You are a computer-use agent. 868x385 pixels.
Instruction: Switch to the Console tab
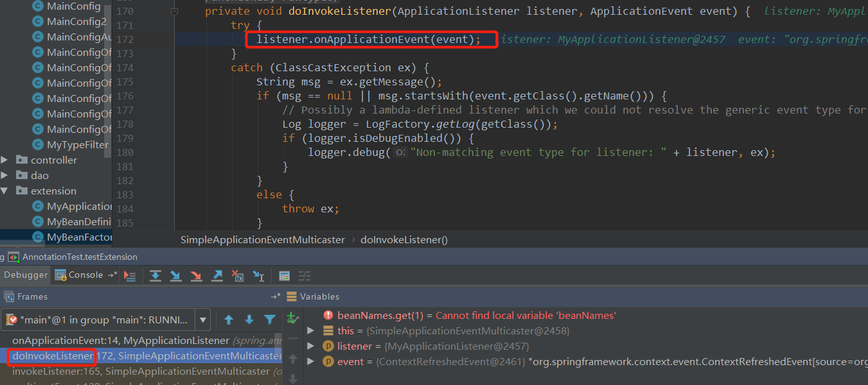(x=79, y=275)
